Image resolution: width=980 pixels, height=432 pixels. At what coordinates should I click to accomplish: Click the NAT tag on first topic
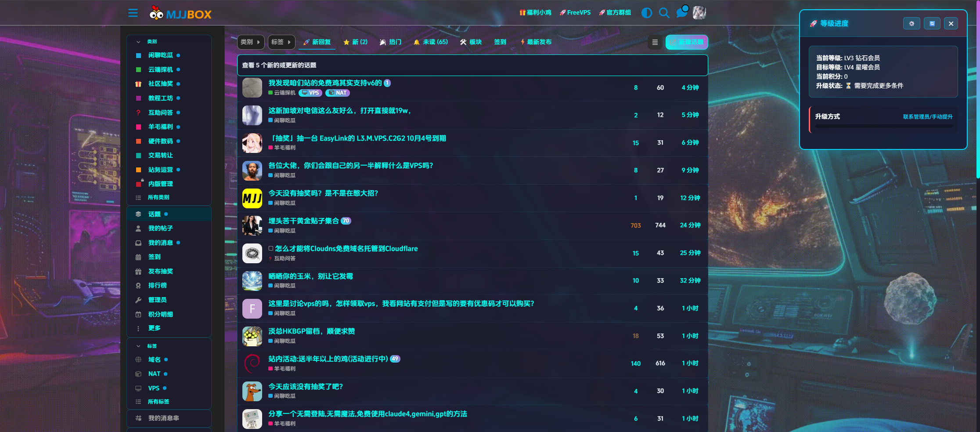pyautogui.click(x=338, y=93)
